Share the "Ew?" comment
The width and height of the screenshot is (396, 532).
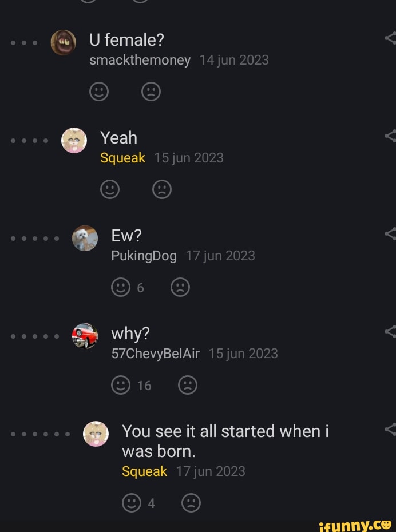pyautogui.click(x=391, y=234)
